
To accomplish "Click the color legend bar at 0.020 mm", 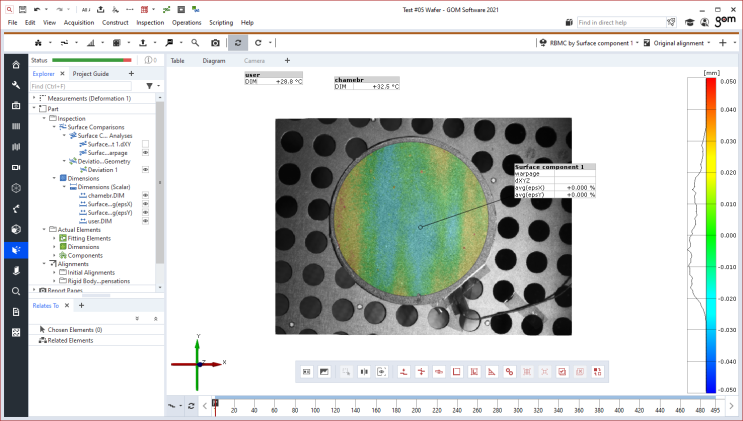I will pos(711,173).
